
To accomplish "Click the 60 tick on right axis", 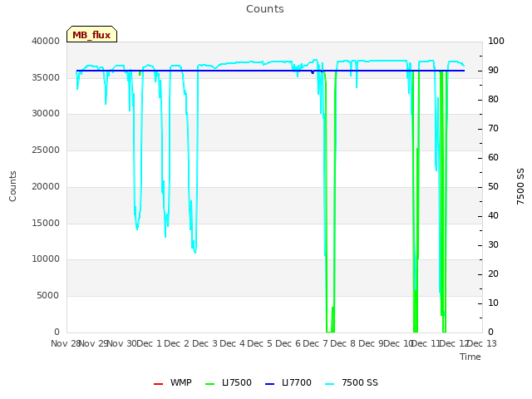I will tap(493, 157).
